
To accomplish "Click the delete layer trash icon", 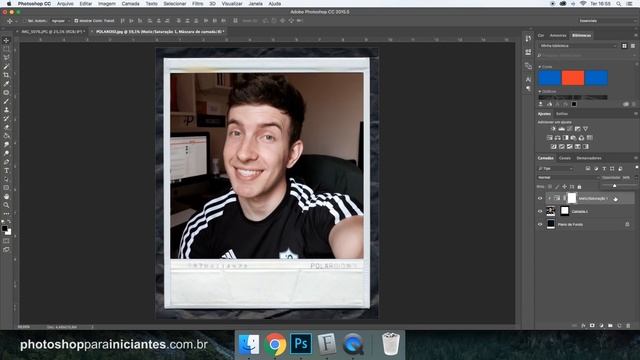I will pyautogui.click(x=628, y=325).
